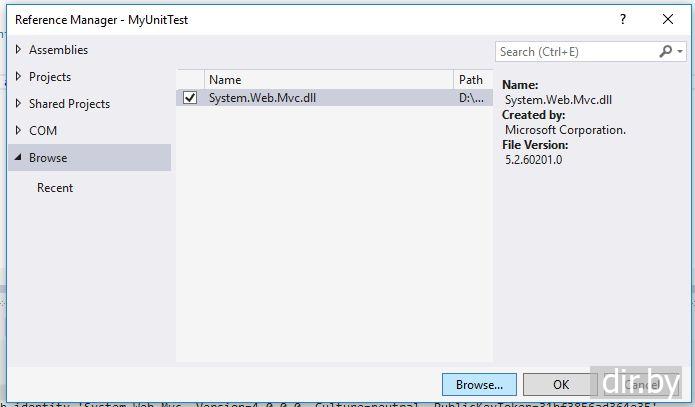Select the COM category

(43, 131)
